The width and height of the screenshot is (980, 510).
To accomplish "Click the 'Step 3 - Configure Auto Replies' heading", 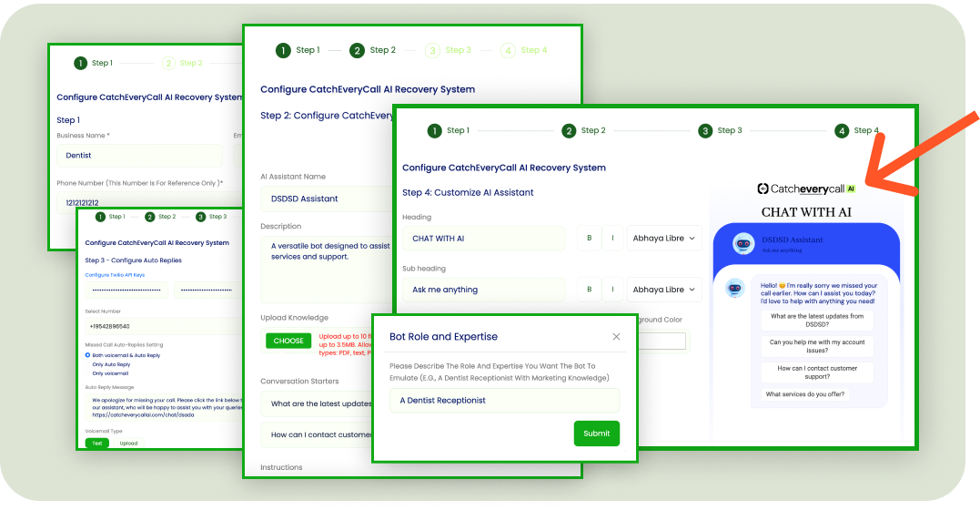I will coord(133,260).
